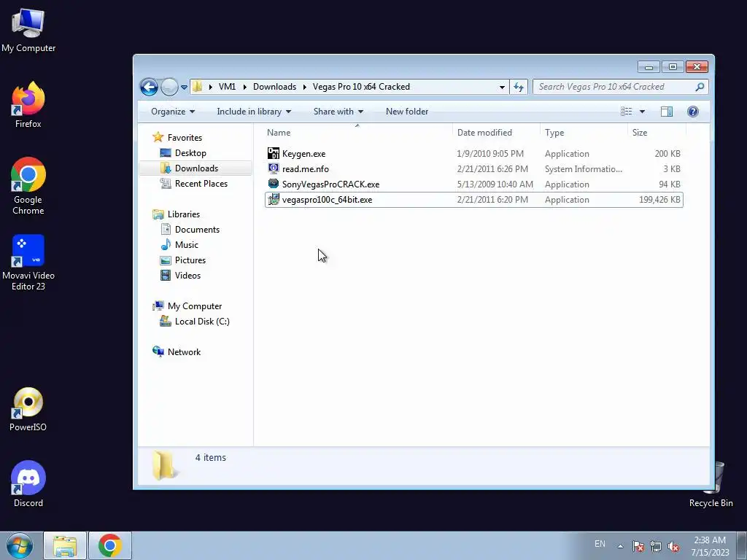Open My Computer desktop icon
The height and width of the screenshot is (560, 747).
pyautogui.click(x=28, y=29)
